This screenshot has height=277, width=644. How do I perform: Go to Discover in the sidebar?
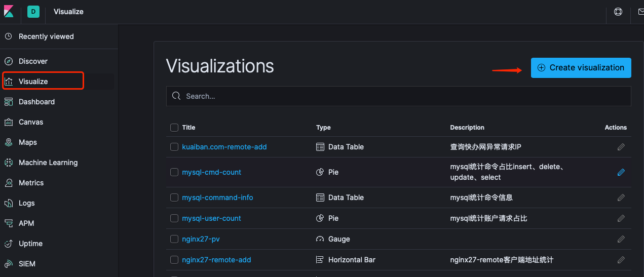tap(33, 61)
